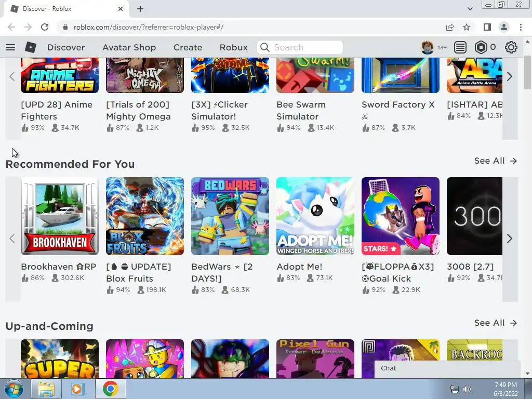Image resolution: width=532 pixels, height=399 pixels.
Task: Click the Roblox logo home icon
Action: (x=31, y=47)
